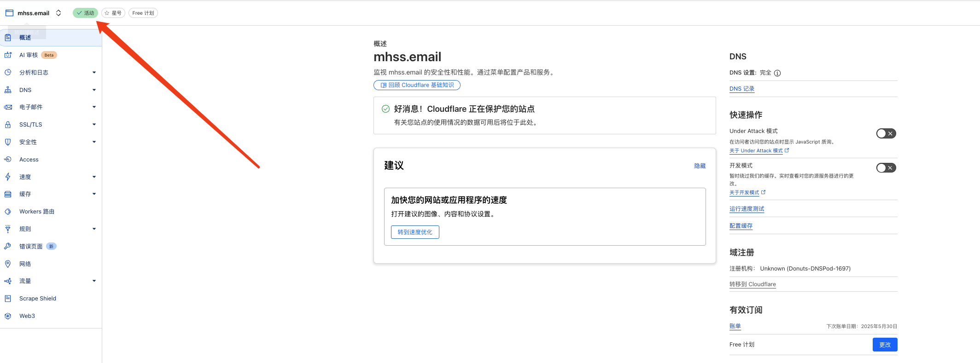Click external link icon after 关于 Under Attack 模式
The image size is (980, 363).
[787, 150]
